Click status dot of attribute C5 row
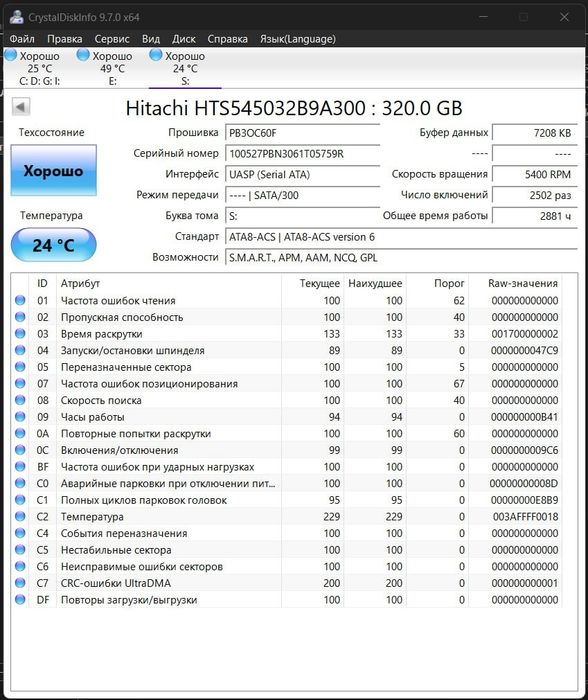Image resolution: width=588 pixels, height=700 pixels. 20,550
